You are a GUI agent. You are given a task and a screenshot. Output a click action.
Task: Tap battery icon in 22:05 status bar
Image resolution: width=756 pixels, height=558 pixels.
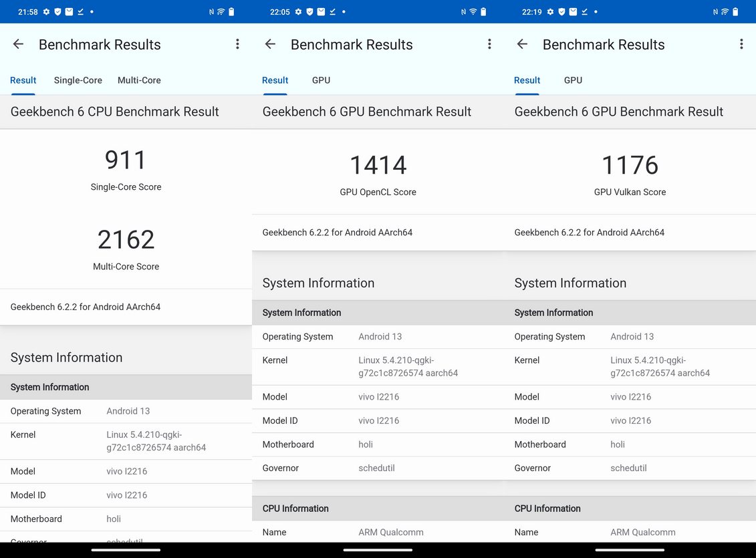(x=483, y=11)
